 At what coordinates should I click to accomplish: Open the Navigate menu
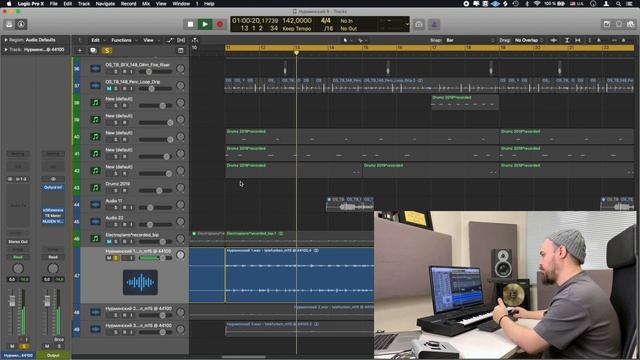point(105,4)
